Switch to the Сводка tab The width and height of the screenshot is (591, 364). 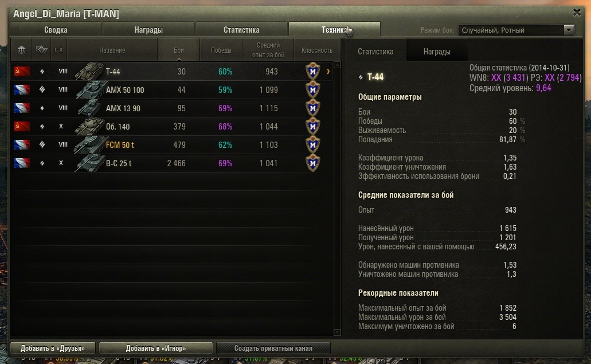click(x=56, y=30)
